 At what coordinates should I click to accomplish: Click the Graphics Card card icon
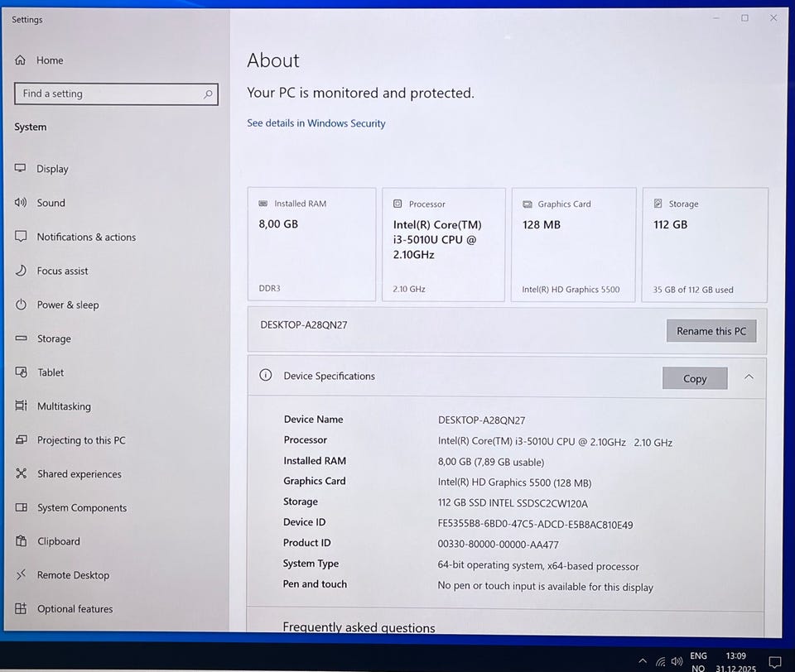click(x=528, y=204)
